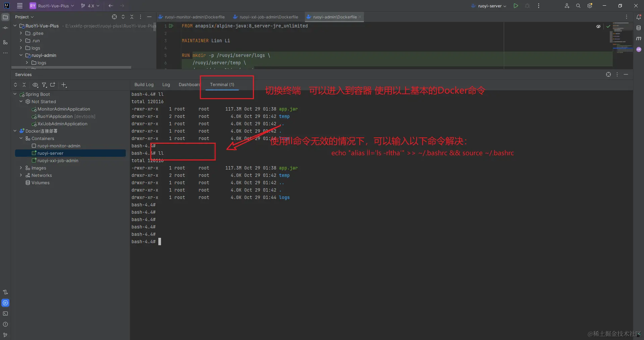Open the Log tab

coord(166,85)
